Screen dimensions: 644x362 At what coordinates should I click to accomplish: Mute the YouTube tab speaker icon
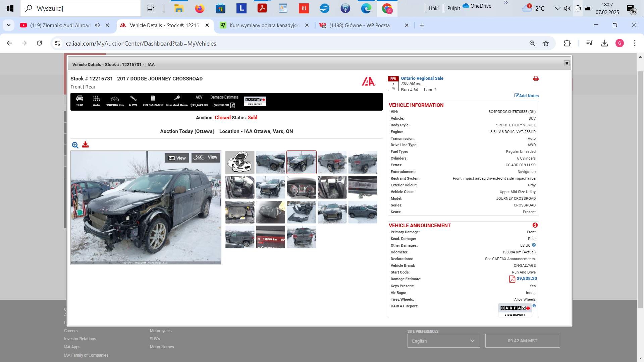coord(97,25)
